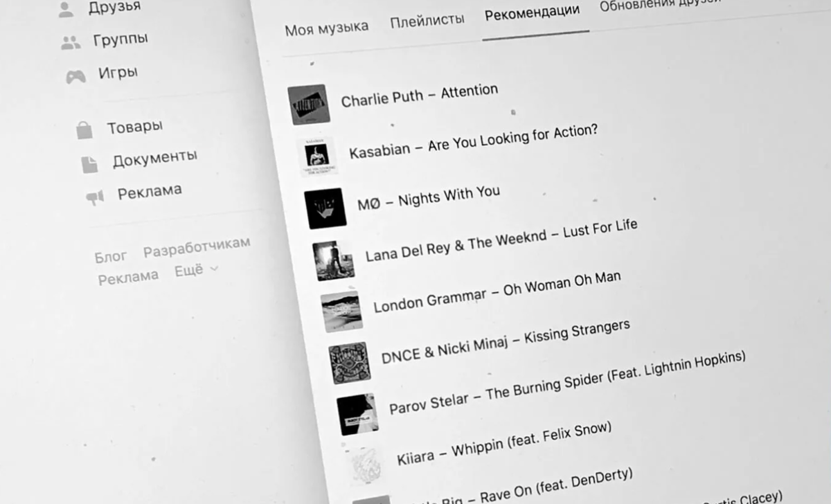831x504 pixels.
Task: Open the Реклама megaphone icon
Action: click(95, 197)
